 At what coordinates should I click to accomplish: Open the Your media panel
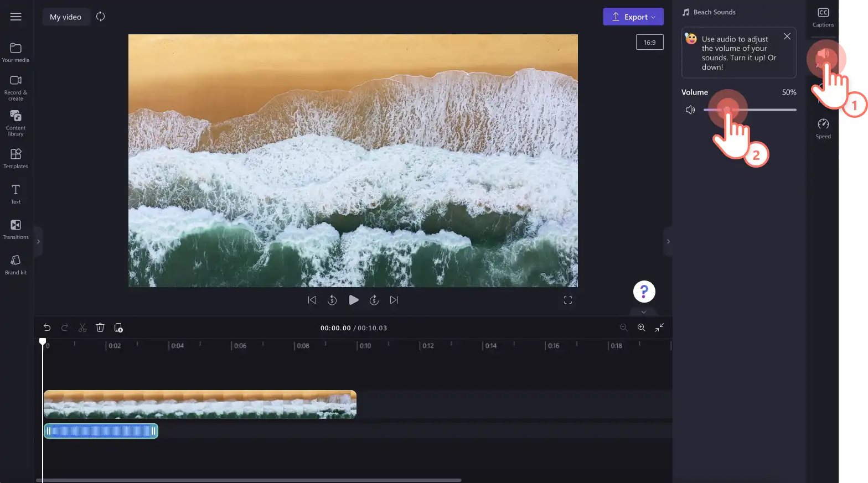[15, 53]
